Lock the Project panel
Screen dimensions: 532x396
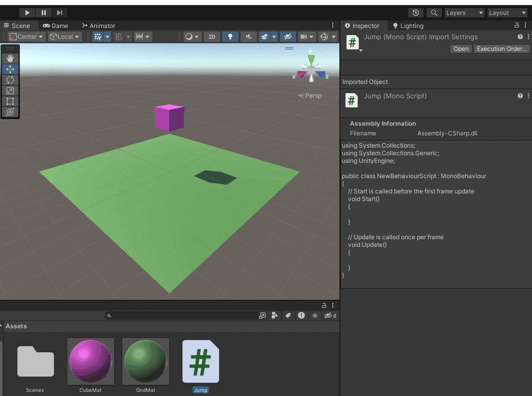click(324, 305)
